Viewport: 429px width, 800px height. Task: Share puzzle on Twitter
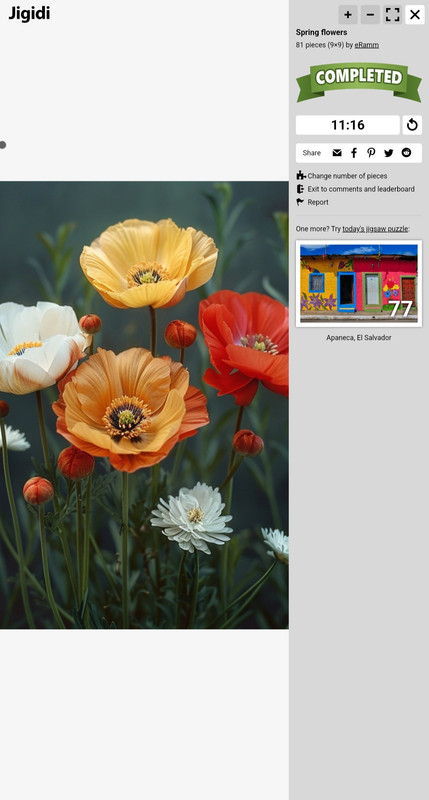[389, 153]
